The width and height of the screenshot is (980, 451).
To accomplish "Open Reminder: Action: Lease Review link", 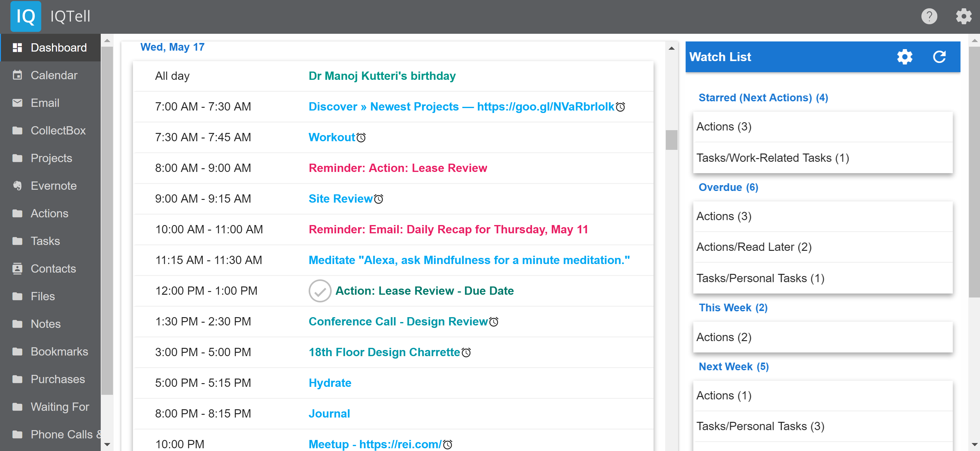I will (x=397, y=168).
